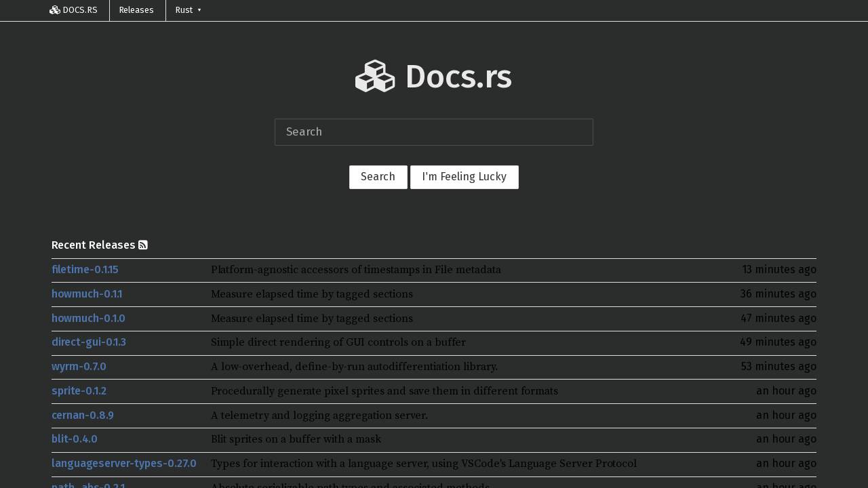Click the Search button
Screen dimensions: 868x488
coord(378,177)
